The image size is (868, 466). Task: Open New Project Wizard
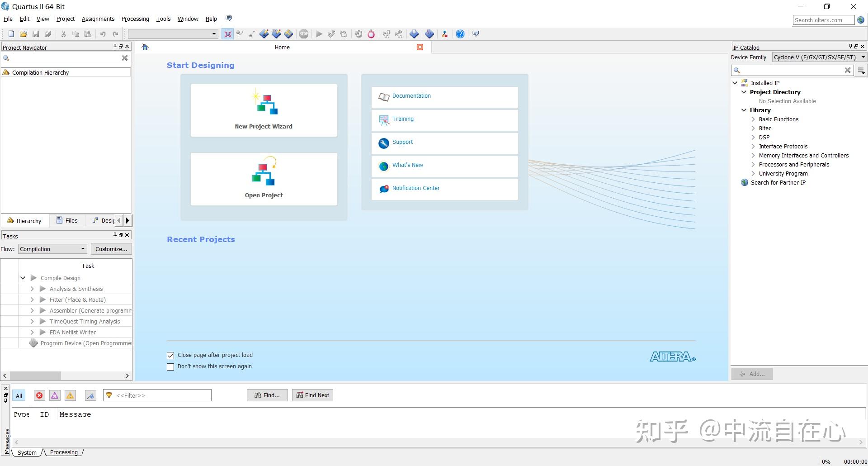tap(264, 110)
